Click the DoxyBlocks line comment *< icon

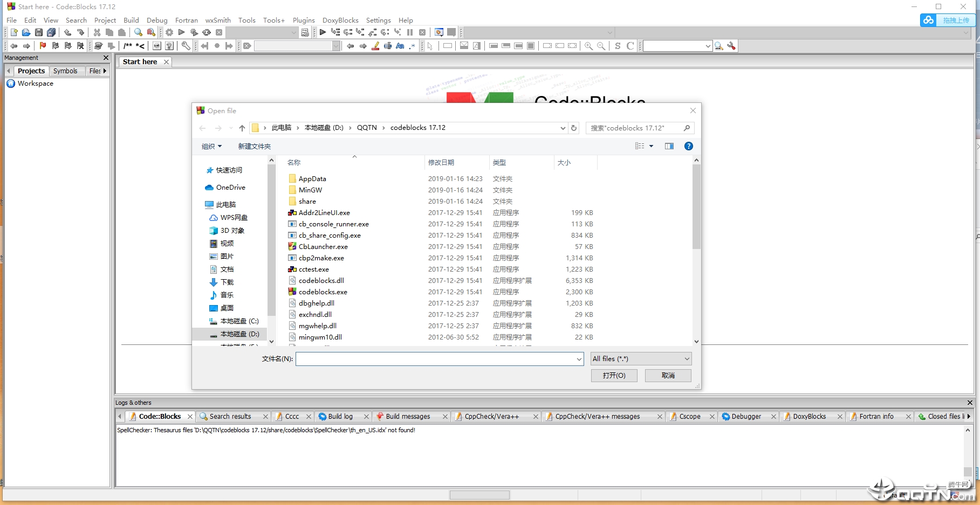coord(140,46)
